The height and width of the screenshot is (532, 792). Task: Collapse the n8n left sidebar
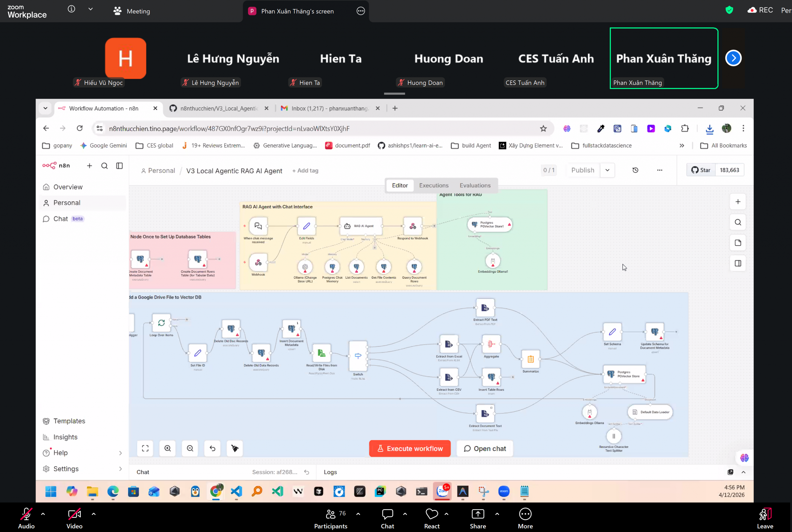[119, 165]
